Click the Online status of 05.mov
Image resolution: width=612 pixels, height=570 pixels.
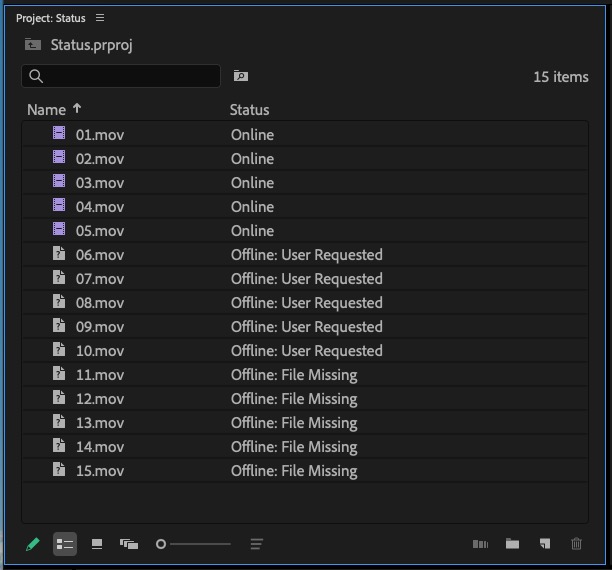coord(252,231)
